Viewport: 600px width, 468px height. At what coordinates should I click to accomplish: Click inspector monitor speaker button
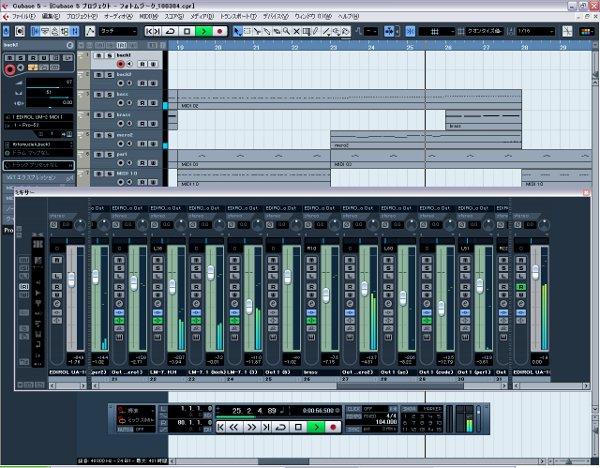21,68
